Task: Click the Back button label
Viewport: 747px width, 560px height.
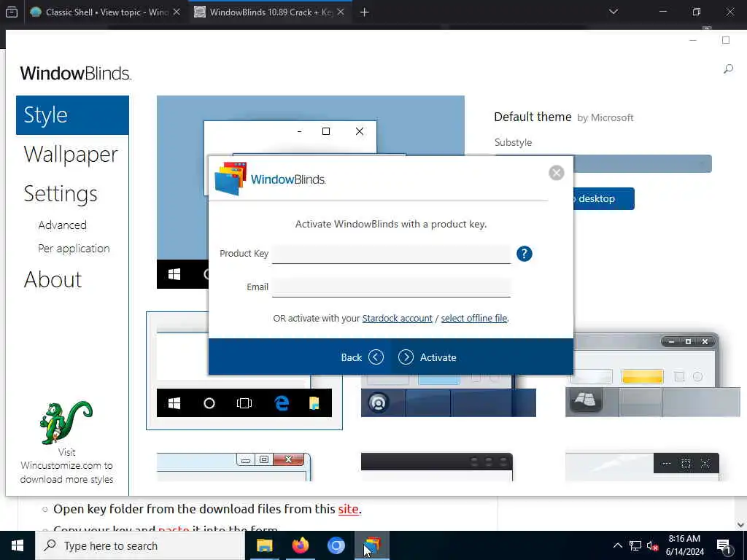Action: pos(351,357)
